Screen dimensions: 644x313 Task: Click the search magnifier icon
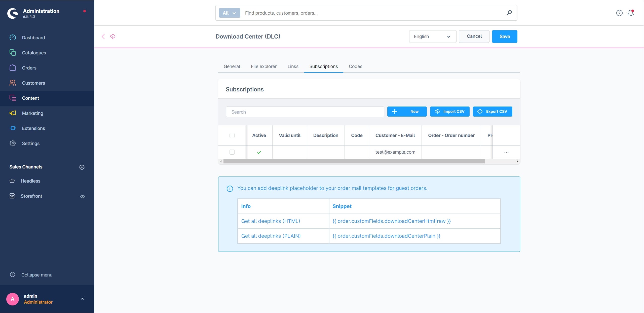coord(509,13)
